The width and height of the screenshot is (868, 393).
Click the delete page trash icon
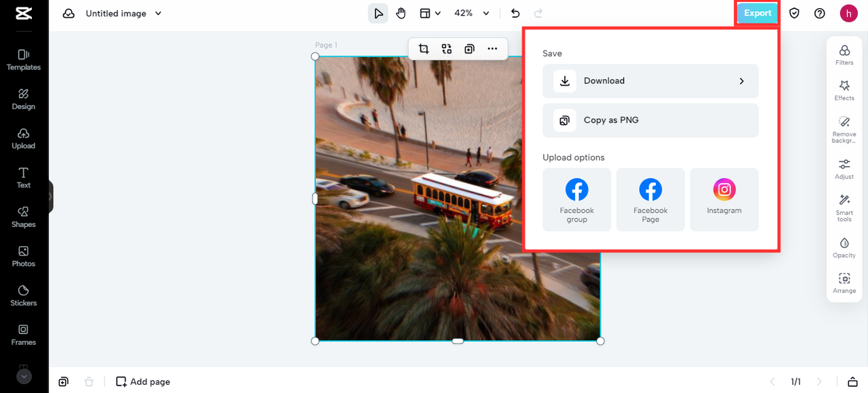click(x=89, y=381)
